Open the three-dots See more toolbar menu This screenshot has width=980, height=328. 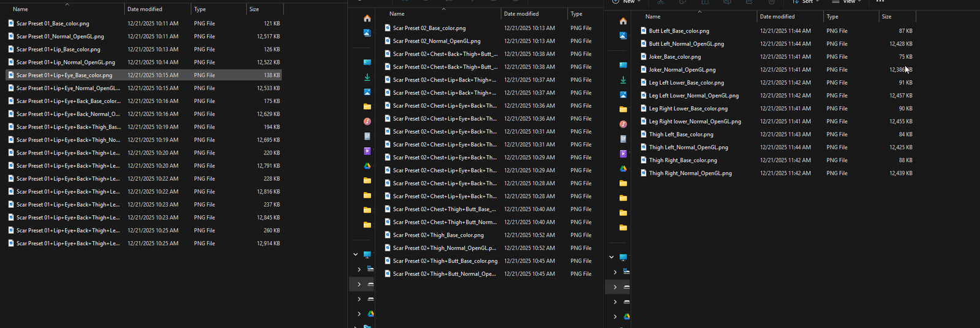(x=880, y=2)
